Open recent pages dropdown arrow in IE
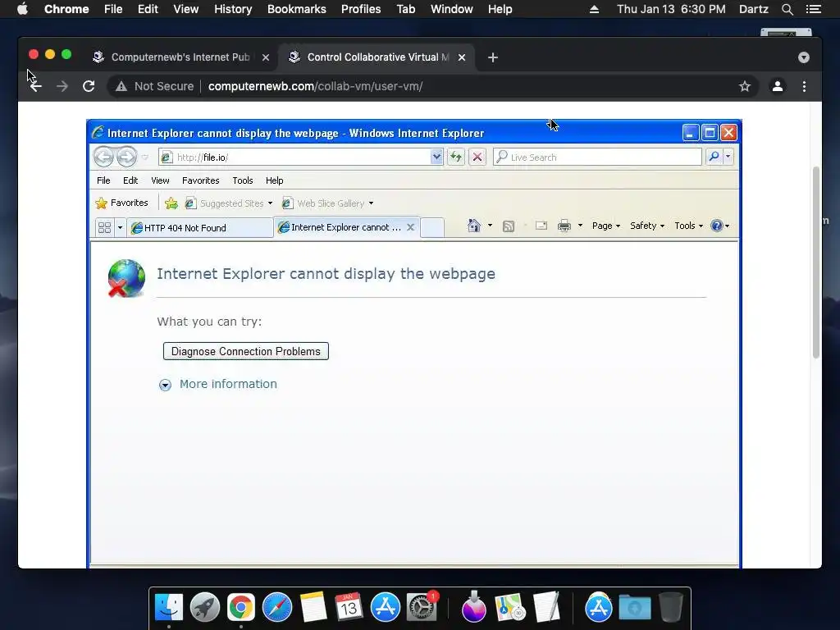Image resolution: width=840 pixels, height=630 pixels. [144, 157]
